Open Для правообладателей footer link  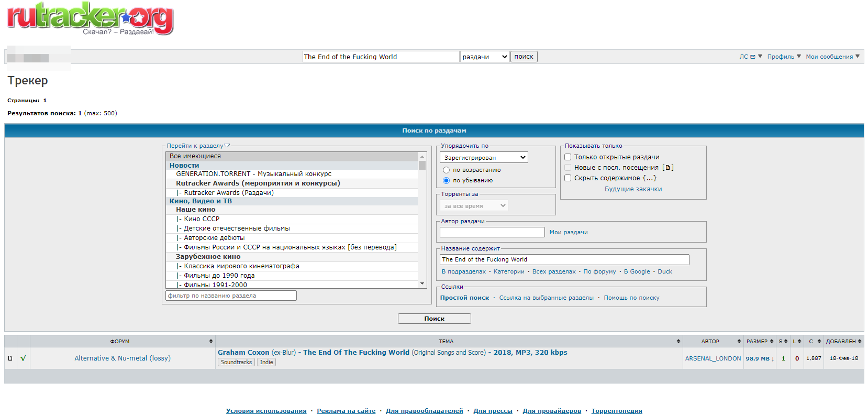pyautogui.click(x=425, y=411)
